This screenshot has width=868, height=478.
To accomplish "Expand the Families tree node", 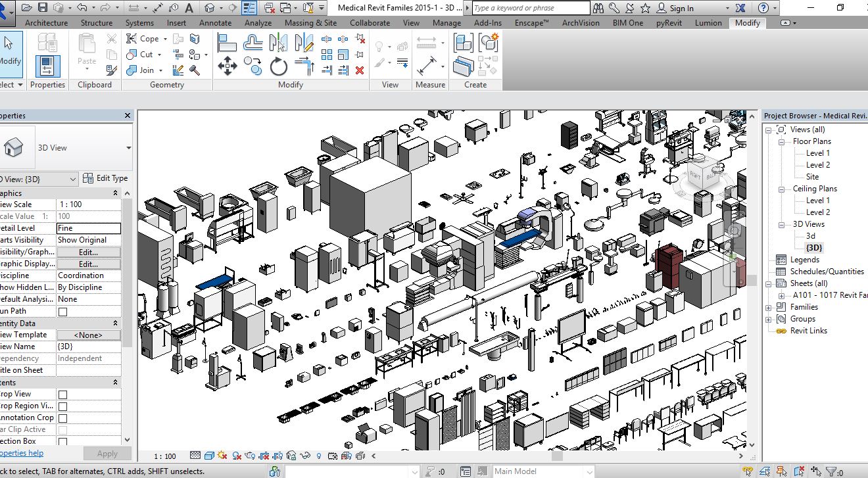I will click(x=768, y=307).
